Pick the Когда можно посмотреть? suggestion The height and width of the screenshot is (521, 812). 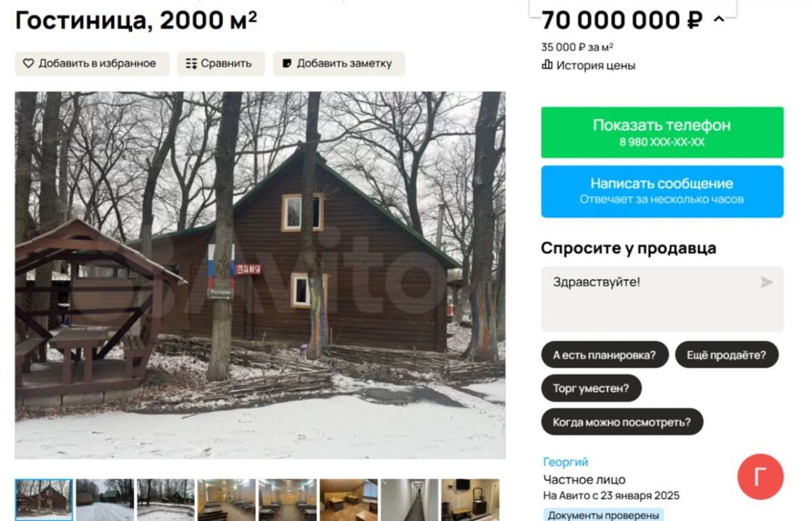[x=622, y=422]
